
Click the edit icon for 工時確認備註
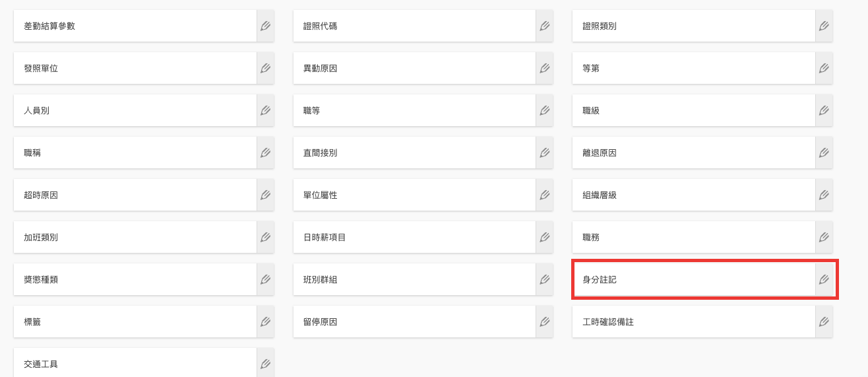point(824,322)
